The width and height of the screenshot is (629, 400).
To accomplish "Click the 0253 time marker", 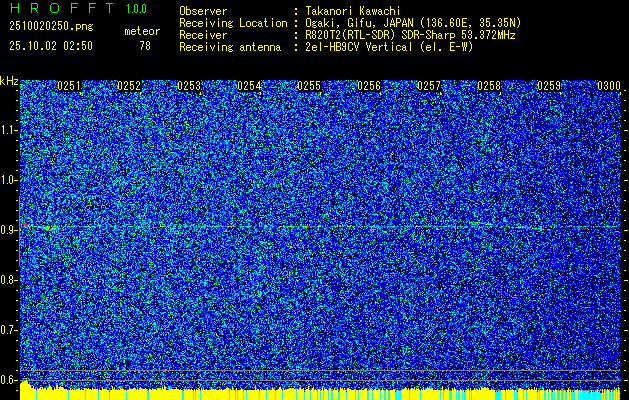I will pos(189,86).
